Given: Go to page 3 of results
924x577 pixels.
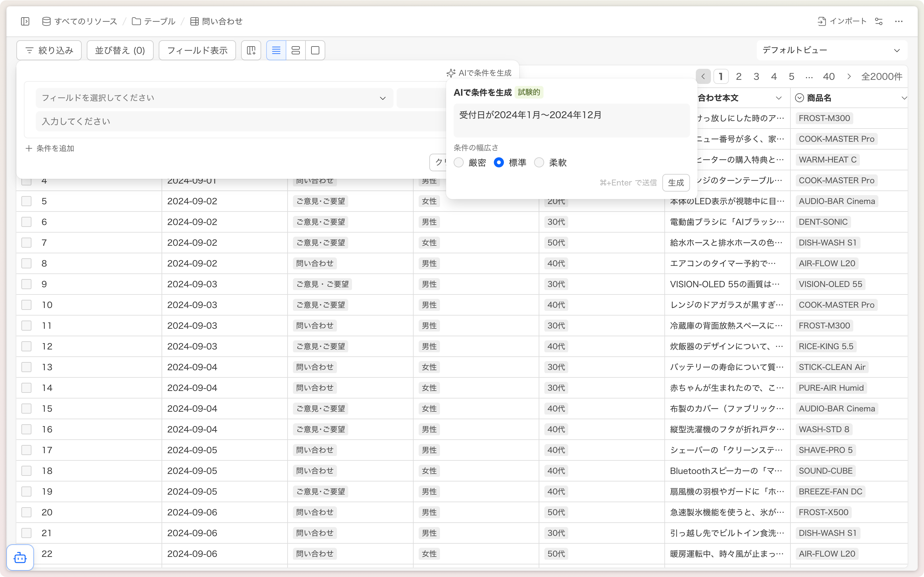Looking at the screenshot, I should coord(756,77).
